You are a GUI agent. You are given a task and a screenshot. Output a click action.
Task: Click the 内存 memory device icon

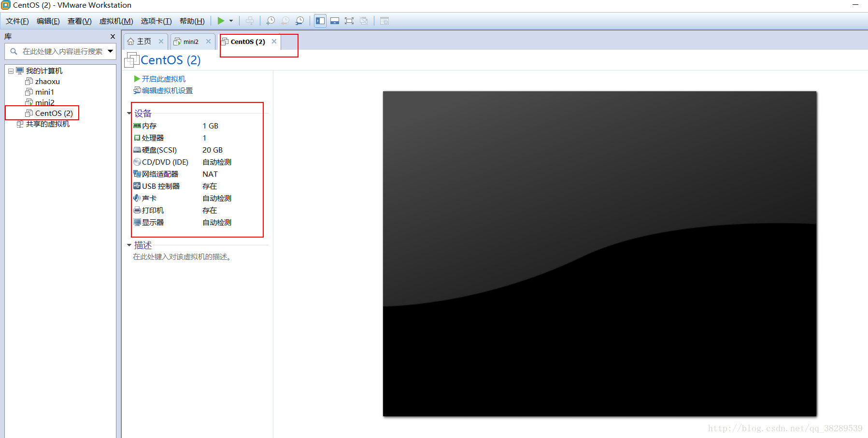(137, 126)
